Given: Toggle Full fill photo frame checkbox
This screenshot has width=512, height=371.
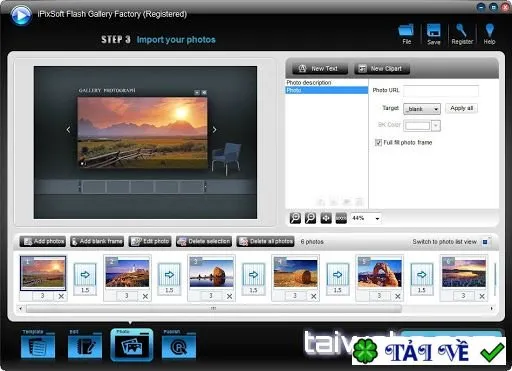Looking at the screenshot, I should click(x=378, y=143).
